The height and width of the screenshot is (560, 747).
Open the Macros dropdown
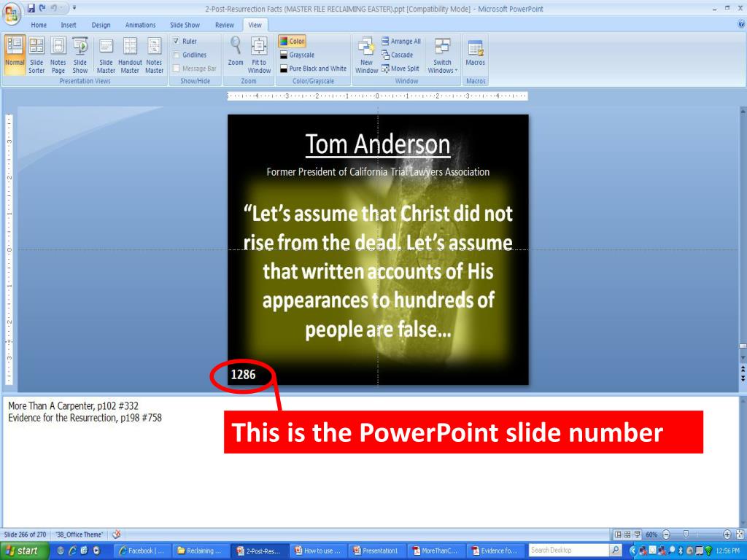pos(476,55)
